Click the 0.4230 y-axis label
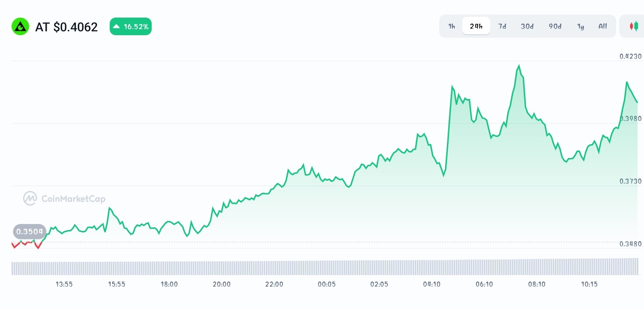Image resolution: width=644 pixels, height=309 pixels. [x=631, y=56]
